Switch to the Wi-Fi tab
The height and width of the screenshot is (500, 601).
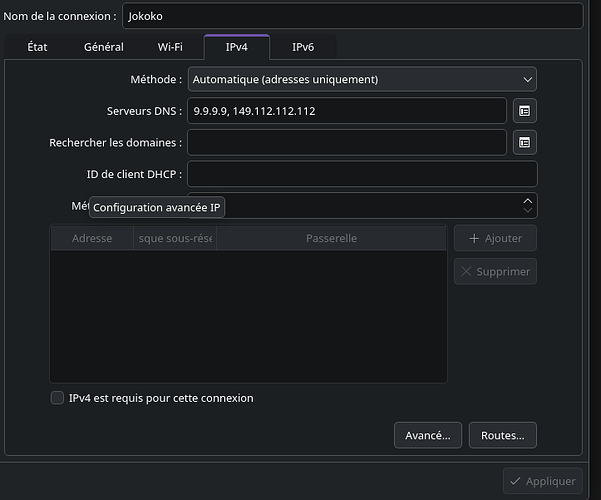170,47
